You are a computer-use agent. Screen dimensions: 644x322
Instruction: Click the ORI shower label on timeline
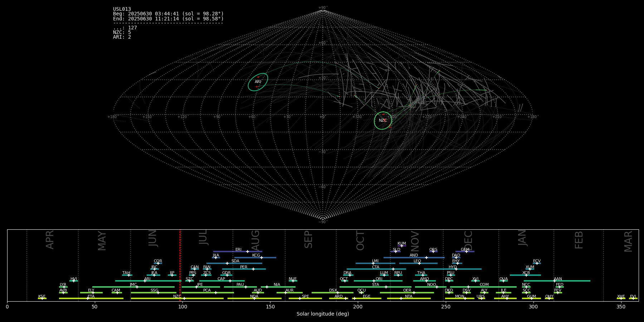click(x=379, y=279)
